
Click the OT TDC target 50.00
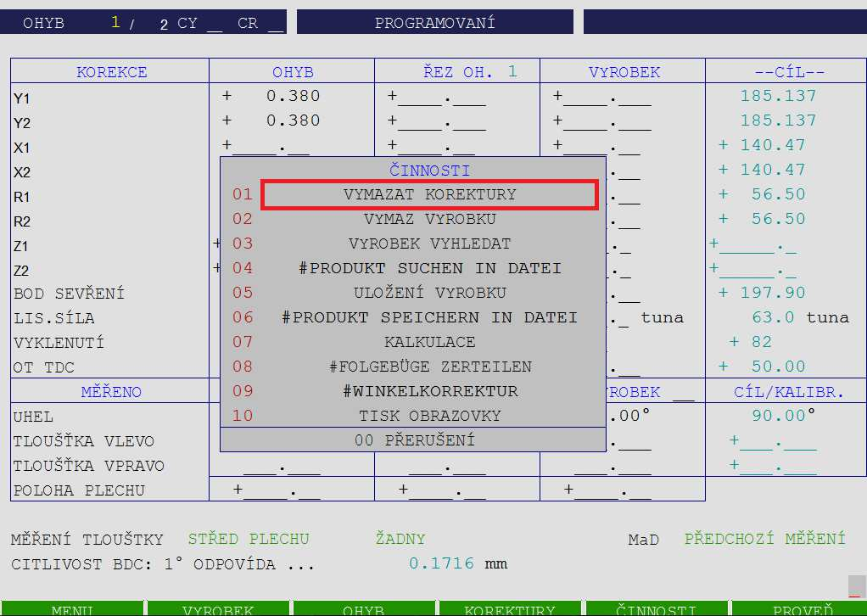762,367
